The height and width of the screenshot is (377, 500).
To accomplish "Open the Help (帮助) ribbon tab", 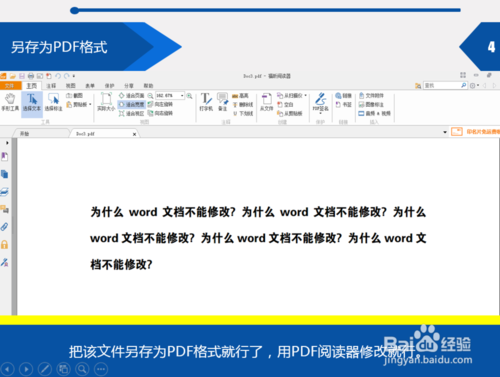I will coord(148,86).
